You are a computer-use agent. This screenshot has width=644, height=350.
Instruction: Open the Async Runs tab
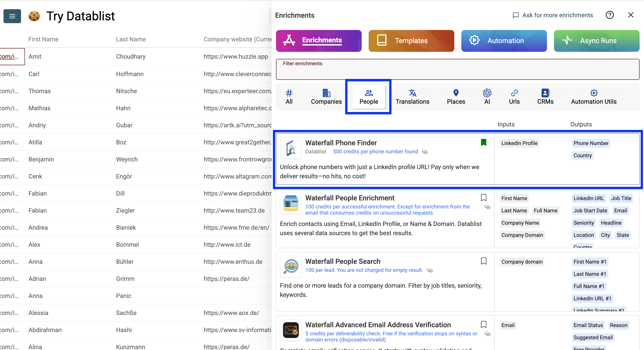pos(596,41)
